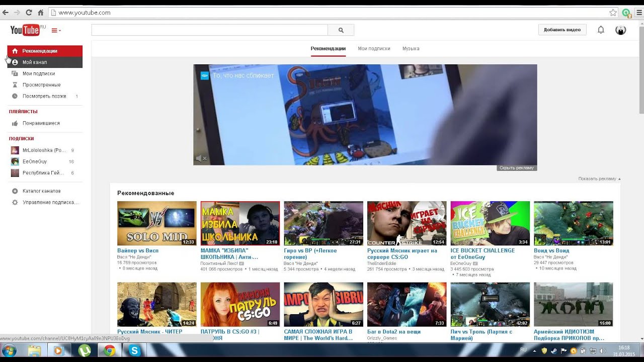Click the green browser extension icon
Screen dimensions: 644x362
point(626,13)
